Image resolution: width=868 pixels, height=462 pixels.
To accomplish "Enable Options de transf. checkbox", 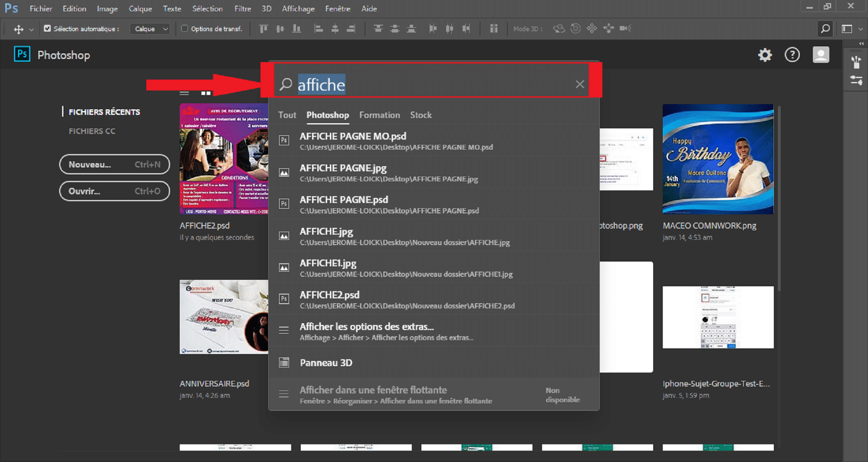I will pos(184,29).
